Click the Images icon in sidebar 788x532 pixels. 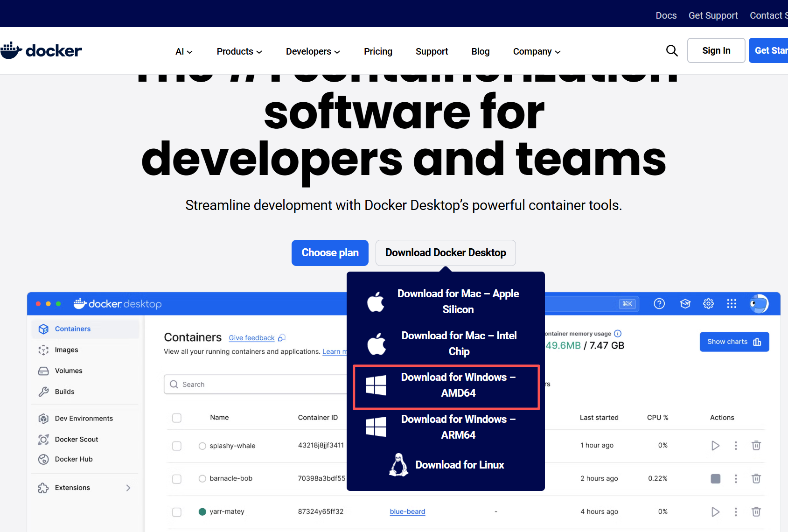pyautogui.click(x=43, y=350)
